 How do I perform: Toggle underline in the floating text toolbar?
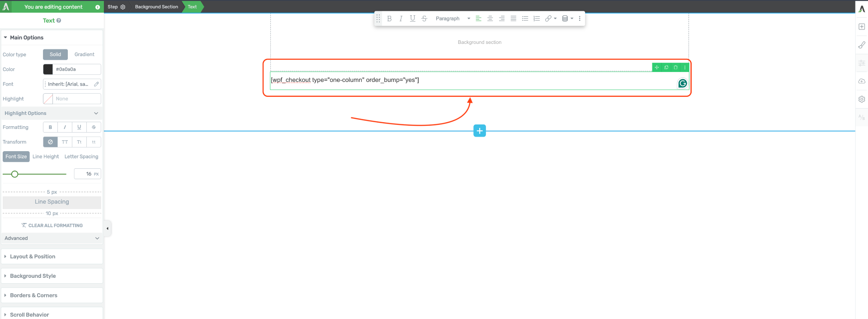[x=412, y=19]
